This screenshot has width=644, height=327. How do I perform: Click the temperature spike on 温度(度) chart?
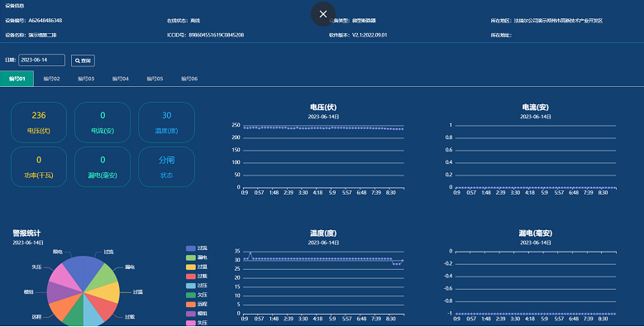250,253
